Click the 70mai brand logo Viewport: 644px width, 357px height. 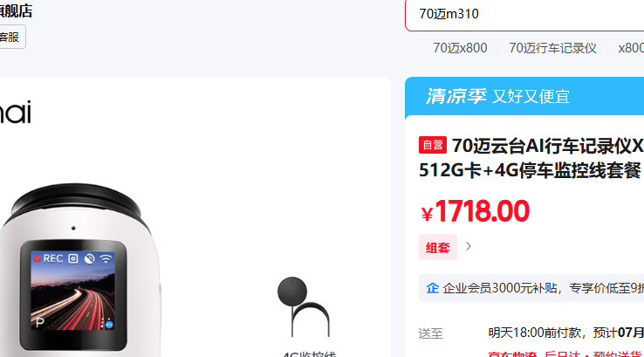(15, 112)
